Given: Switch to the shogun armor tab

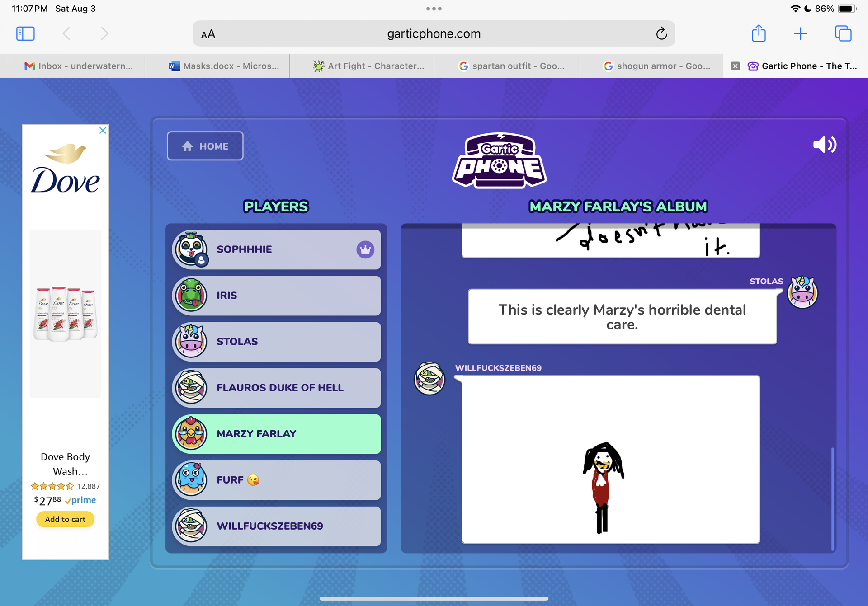Looking at the screenshot, I should point(651,66).
